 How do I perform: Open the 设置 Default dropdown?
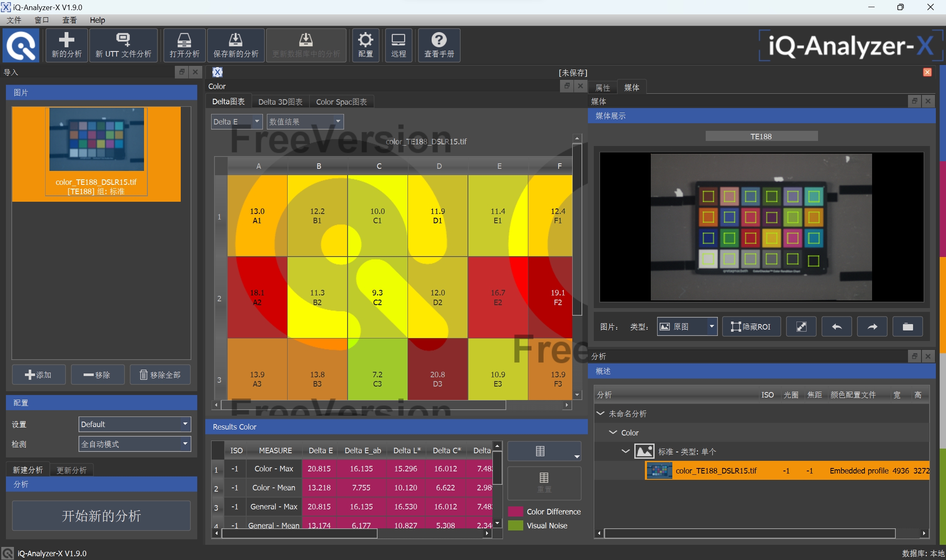pyautogui.click(x=135, y=424)
